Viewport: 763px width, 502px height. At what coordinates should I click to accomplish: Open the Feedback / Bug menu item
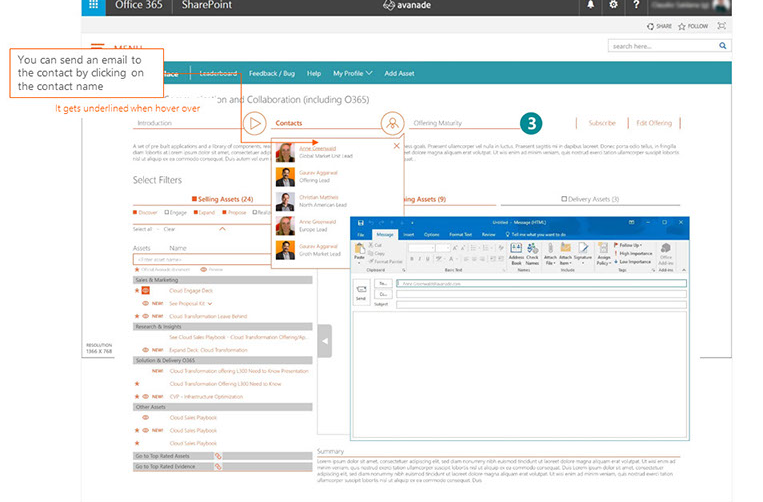(271, 73)
